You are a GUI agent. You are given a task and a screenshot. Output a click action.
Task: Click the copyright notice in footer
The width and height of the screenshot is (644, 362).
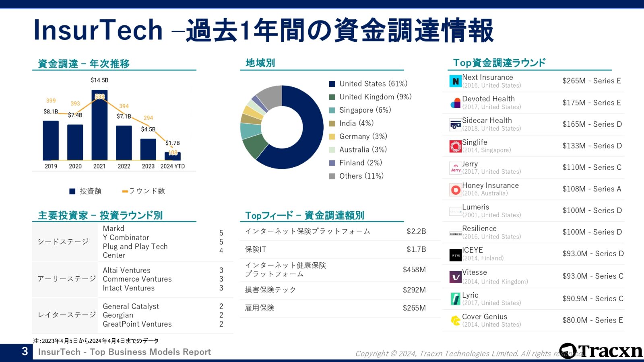(x=469, y=354)
